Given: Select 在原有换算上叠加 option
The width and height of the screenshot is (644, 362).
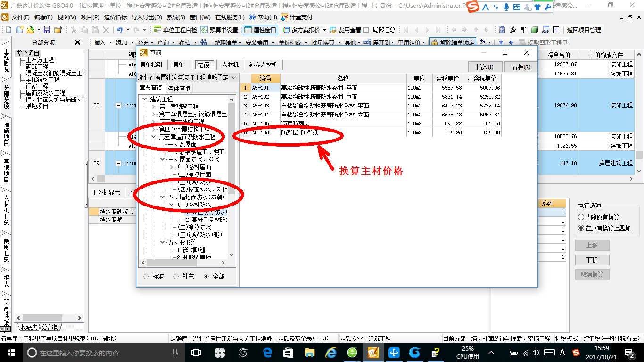Looking at the screenshot, I should click(x=581, y=228).
